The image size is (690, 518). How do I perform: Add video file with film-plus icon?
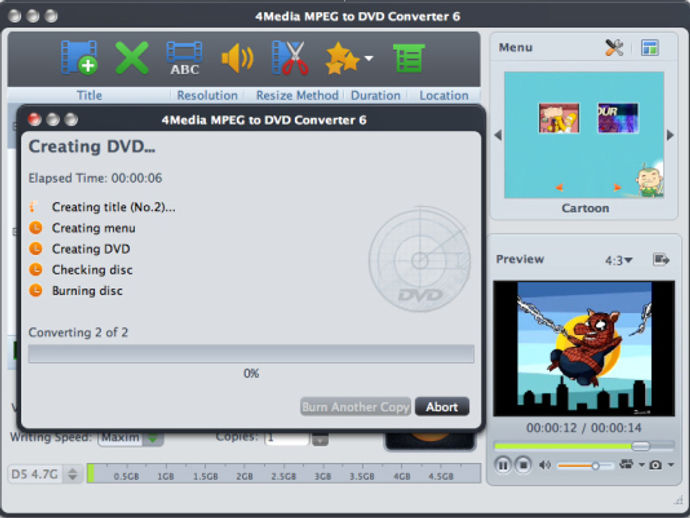[x=79, y=58]
